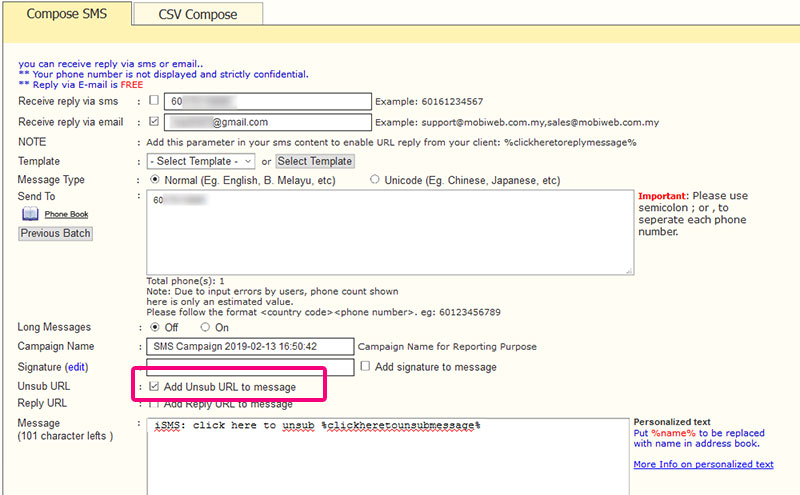Click the Signature text field
This screenshot has height=495, width=800.
[250, 366]
